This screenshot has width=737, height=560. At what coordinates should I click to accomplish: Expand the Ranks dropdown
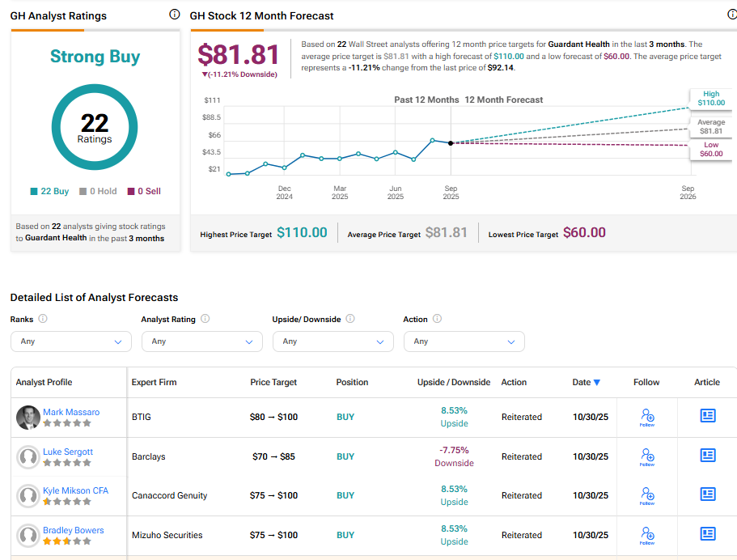(71, 342)
